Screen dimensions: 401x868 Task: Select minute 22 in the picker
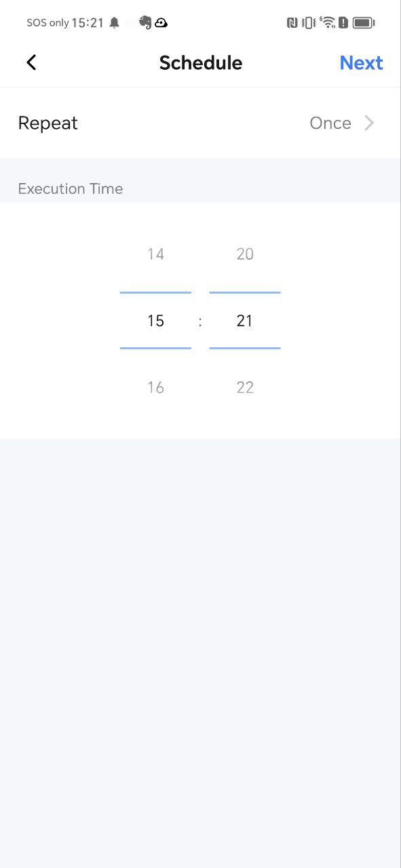tap(245, 387)
